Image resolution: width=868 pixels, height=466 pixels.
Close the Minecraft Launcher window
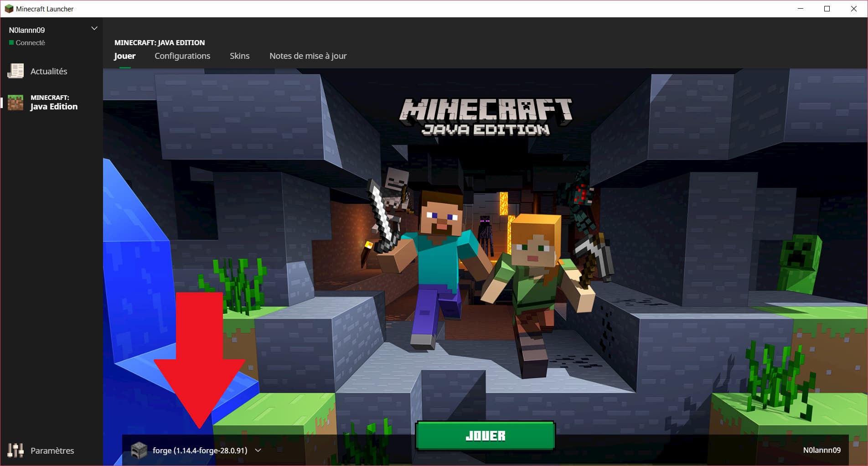[854, 9]
